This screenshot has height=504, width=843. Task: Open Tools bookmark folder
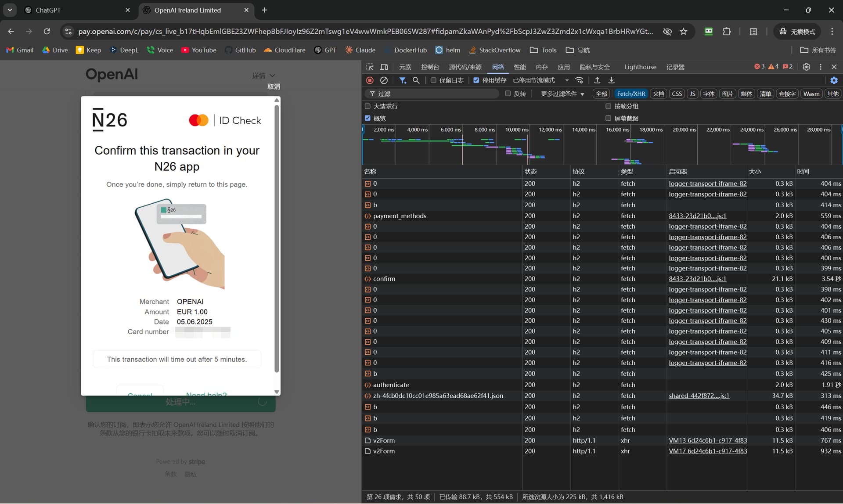pos(543,50)
